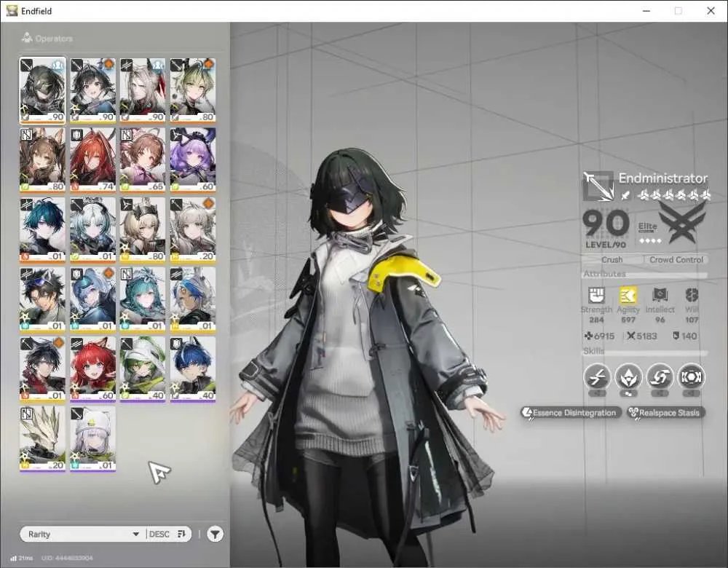Select the level 65 operator card
Screen dimensions: 728x568
tap(143, 160)
